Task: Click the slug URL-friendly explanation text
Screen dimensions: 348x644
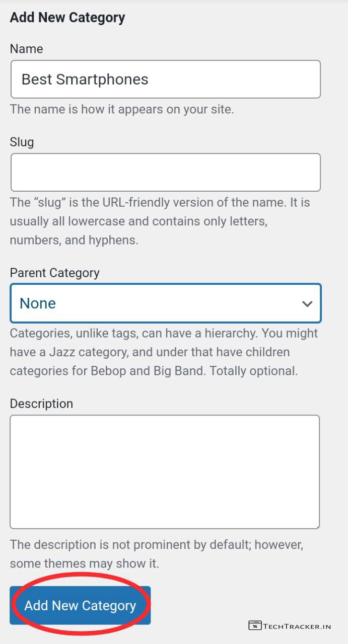Action: [x=160, y=221]
